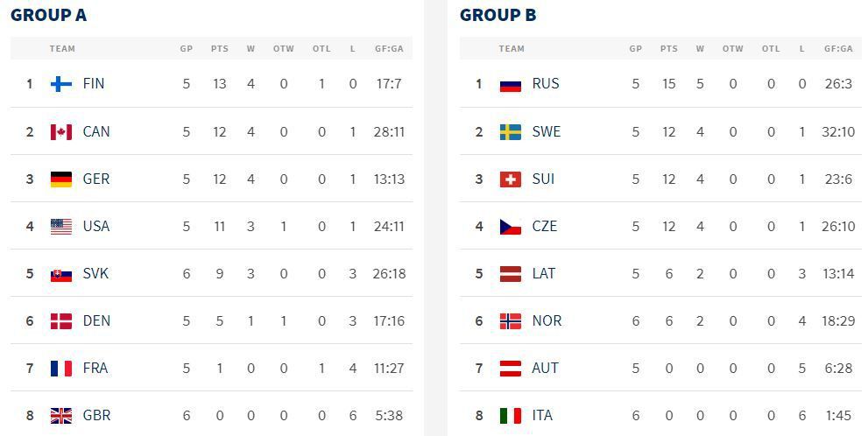This screenshot has width=868, height=436.
Task: Open the SVK team link
Action: point(95,273)
